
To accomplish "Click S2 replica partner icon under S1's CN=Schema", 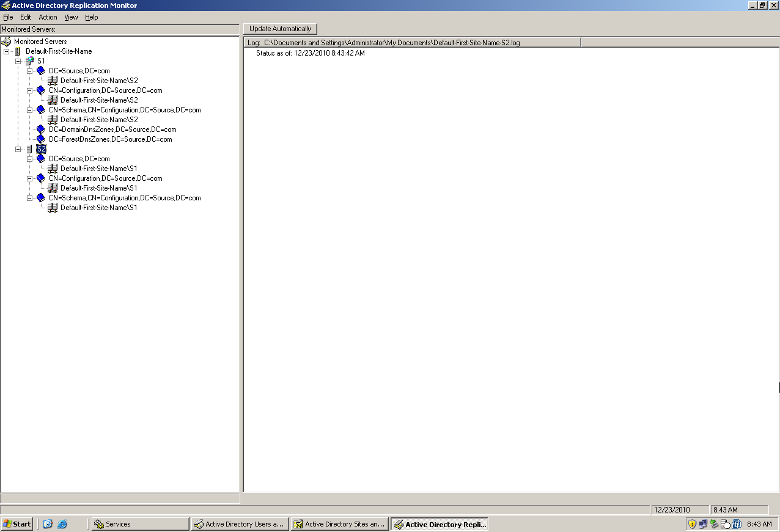I will [x=53, y=120].
